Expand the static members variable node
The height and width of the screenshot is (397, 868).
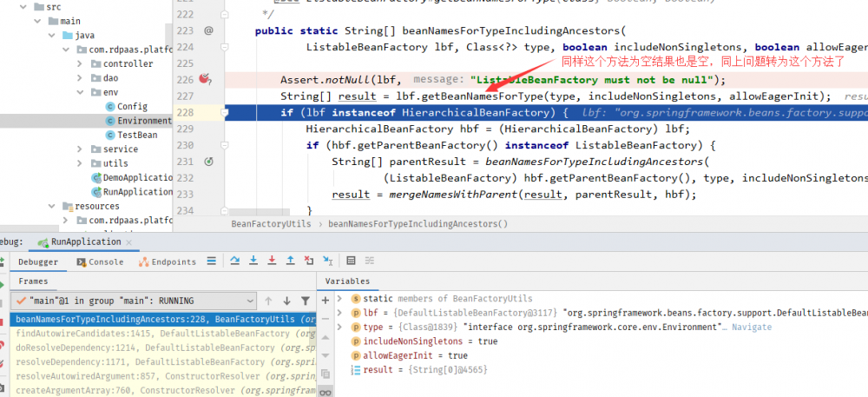pyautogui.click(x=340, y=299)
